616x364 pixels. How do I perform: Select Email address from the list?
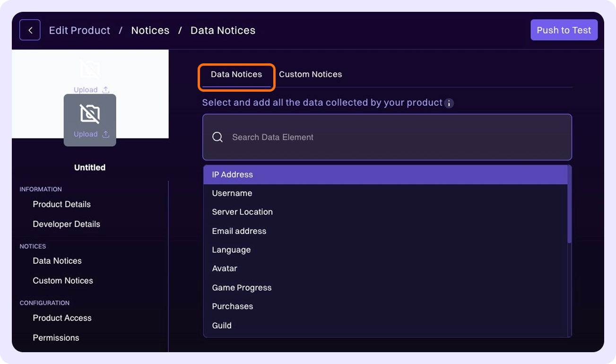(x=239, y=231)
